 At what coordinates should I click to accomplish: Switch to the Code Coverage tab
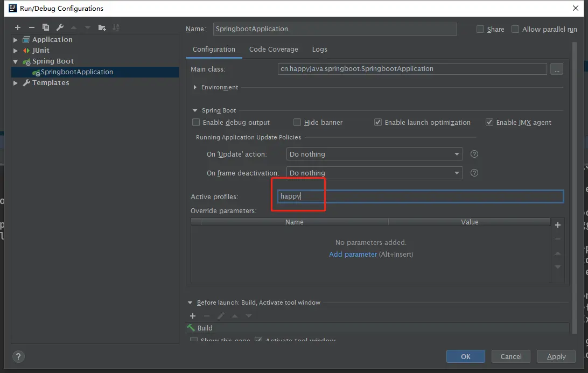pos(274,50)
